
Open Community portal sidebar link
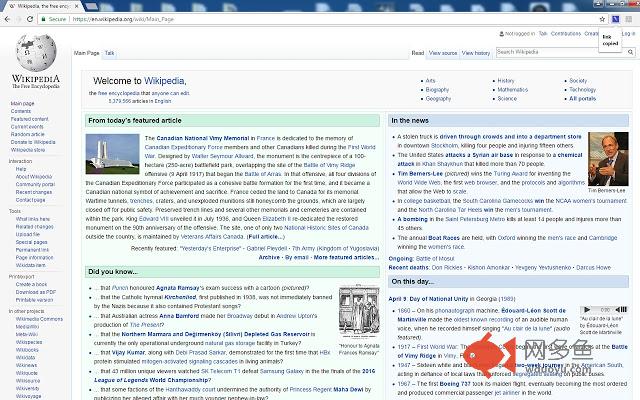click(35, 184)
